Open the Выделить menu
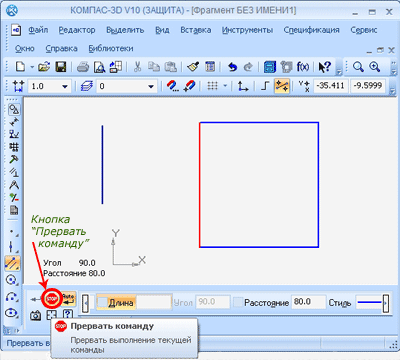This screenshot has width=400, height=360. [125, 30]
